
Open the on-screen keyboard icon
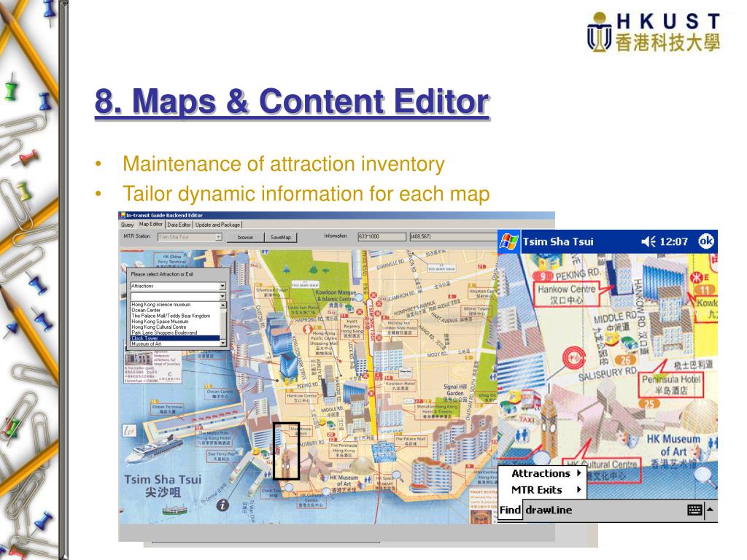[694, 510]
